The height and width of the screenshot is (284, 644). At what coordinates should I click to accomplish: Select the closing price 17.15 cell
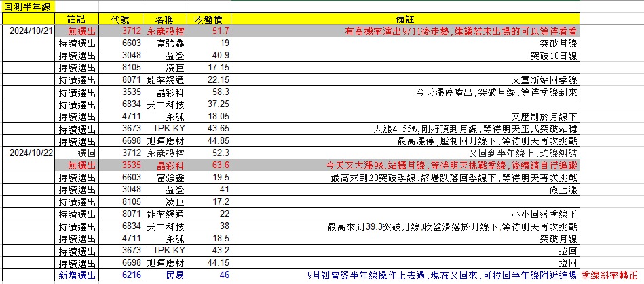coord(209,68)
